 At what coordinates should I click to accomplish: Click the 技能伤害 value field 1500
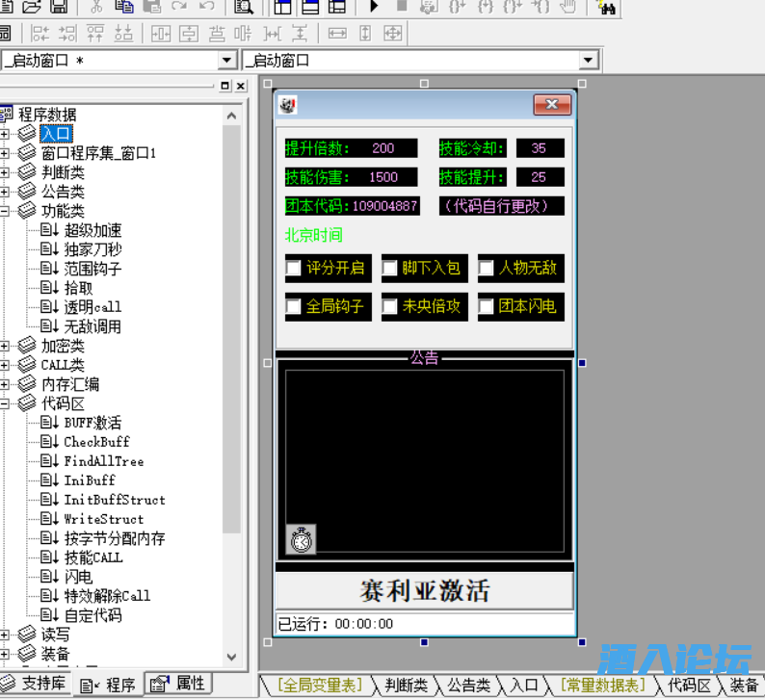pyautogui.click(x=383, y=177)
